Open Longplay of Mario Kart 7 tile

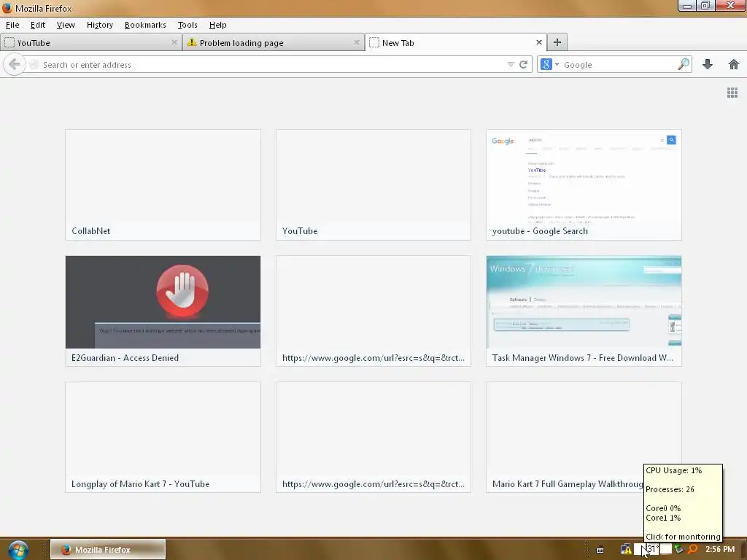pos(163,437)
